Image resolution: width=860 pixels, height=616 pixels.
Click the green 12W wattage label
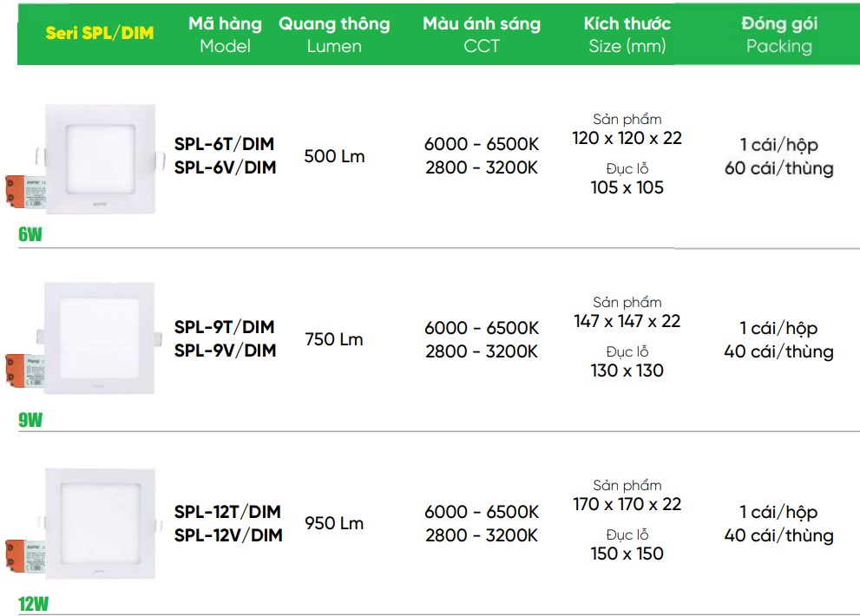coord(34,604)
